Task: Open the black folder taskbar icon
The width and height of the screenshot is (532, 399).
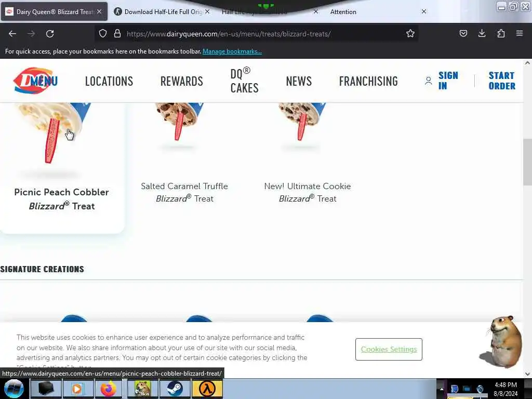Action: tap(46, 389)
